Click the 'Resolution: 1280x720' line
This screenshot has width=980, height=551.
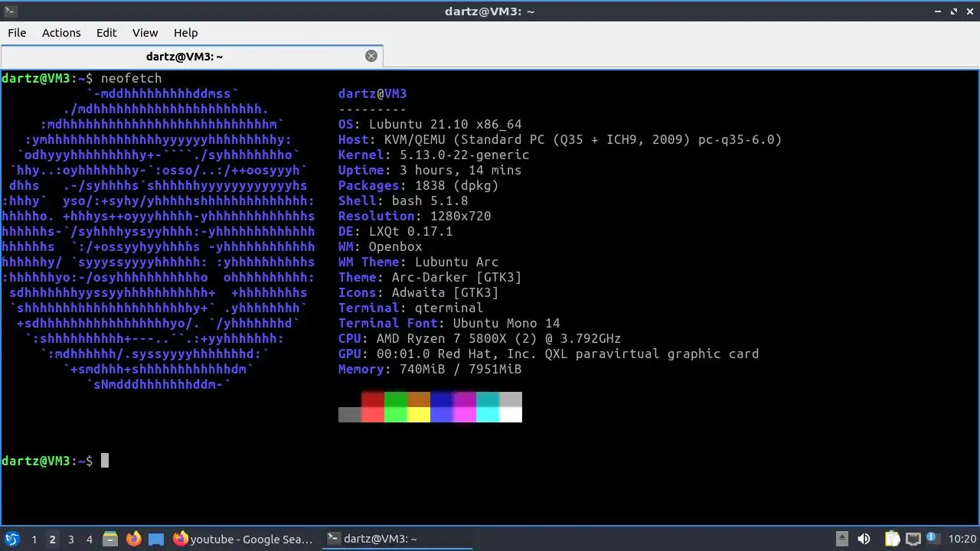coord(414,216)
